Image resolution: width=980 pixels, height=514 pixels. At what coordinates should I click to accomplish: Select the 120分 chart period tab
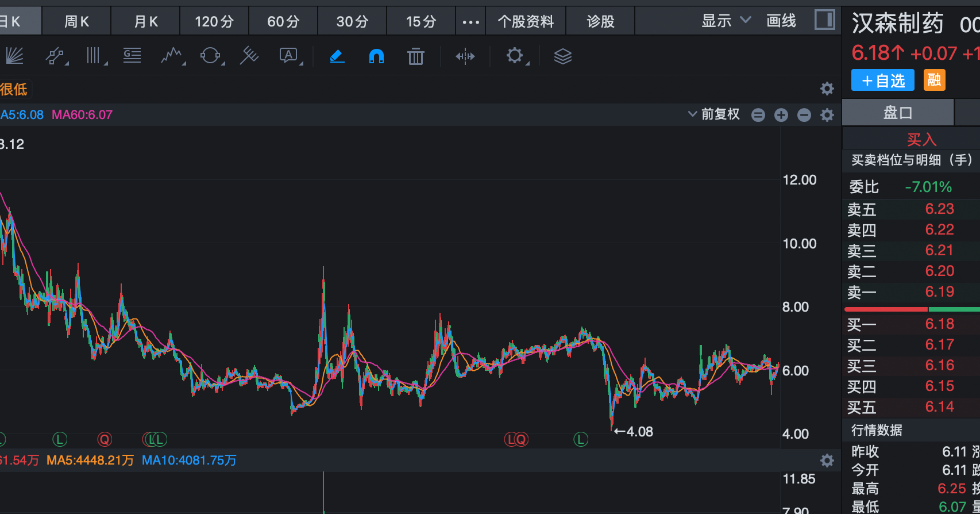click(214, 21)
